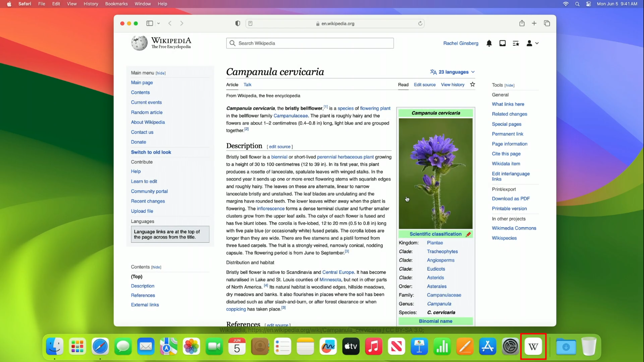Image resolution: width=644 pixels, height=362 pixels.
Task: Click Download as PDF link
Action: pyautogui.click(x=511, y=199)
